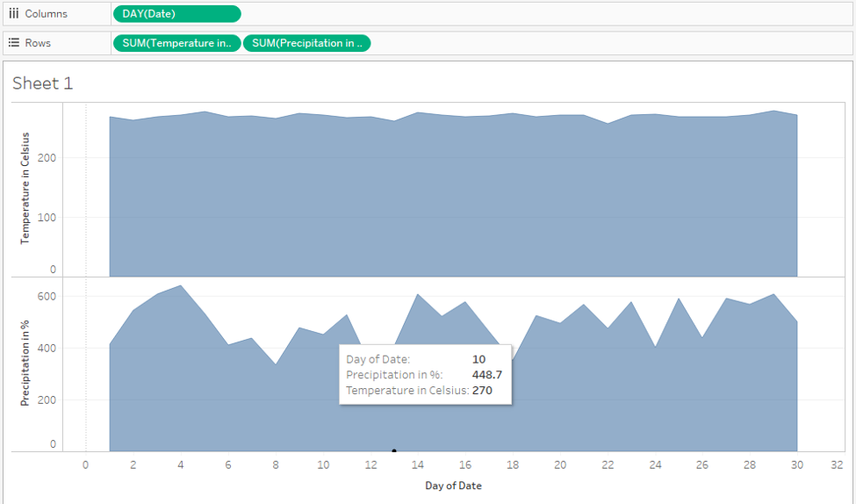The height and width of the screenshot is (504, 856).
Task: Click the 200 tick on Temperature axis
Action: click(47, 158)
